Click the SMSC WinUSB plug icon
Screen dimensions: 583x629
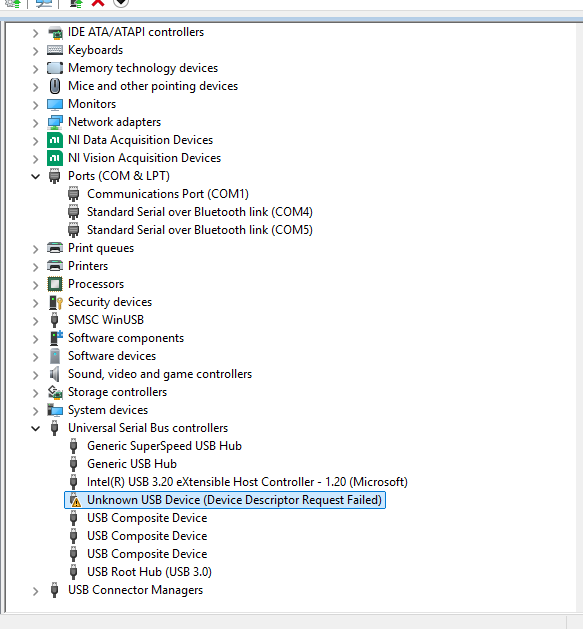(x=55, y=320)
